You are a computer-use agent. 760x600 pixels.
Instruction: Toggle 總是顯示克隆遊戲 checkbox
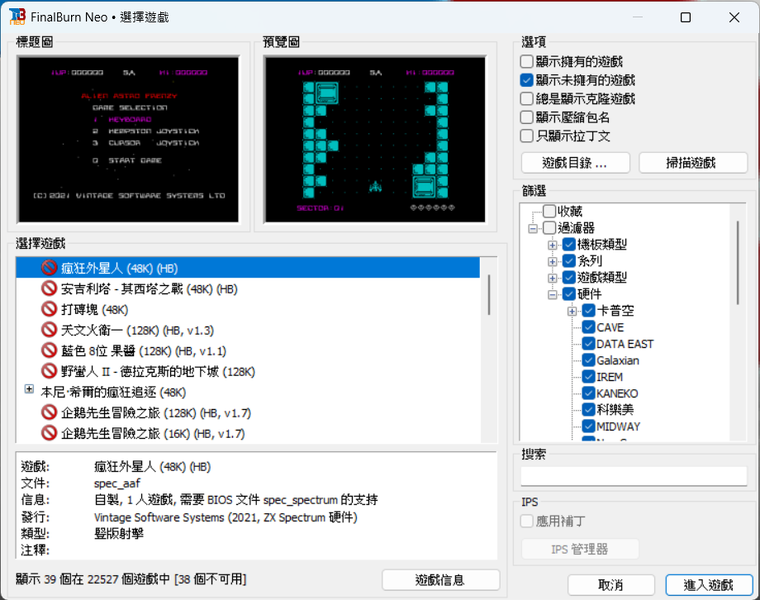point(526,99)
